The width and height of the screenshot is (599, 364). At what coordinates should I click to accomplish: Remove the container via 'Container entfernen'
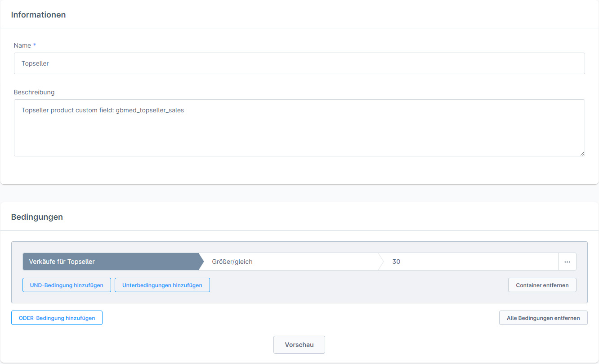coord(542,285)
